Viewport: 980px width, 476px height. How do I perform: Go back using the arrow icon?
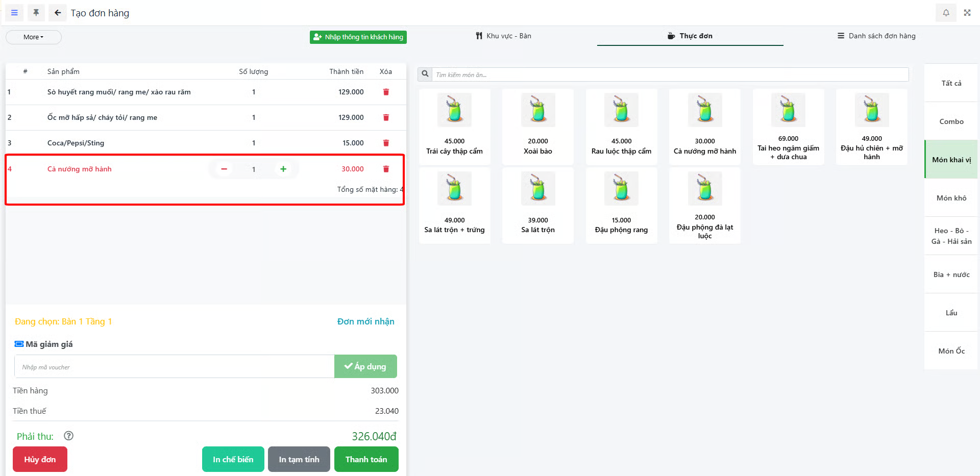pos(58,13)
